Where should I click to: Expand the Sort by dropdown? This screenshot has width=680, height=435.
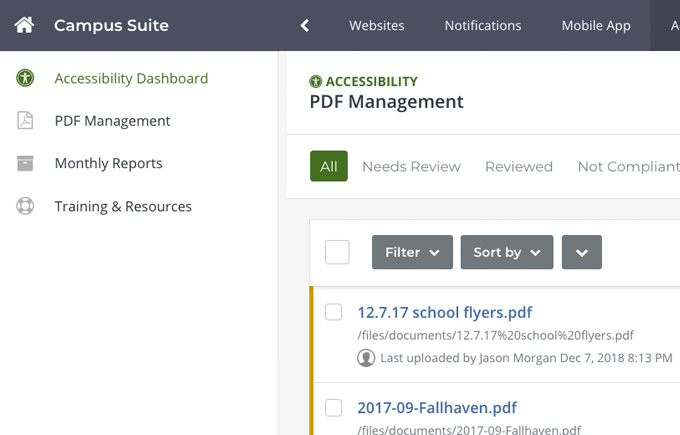point(506,252)
